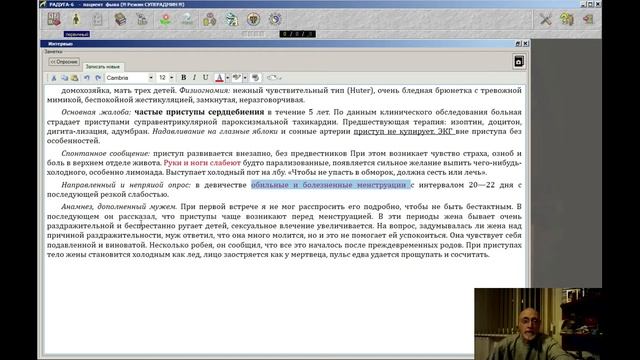The width and height of the screenshot is (640, 360).
Task: Open the checklist clipboard icon in main toolbar
Action: click(98, 19)
